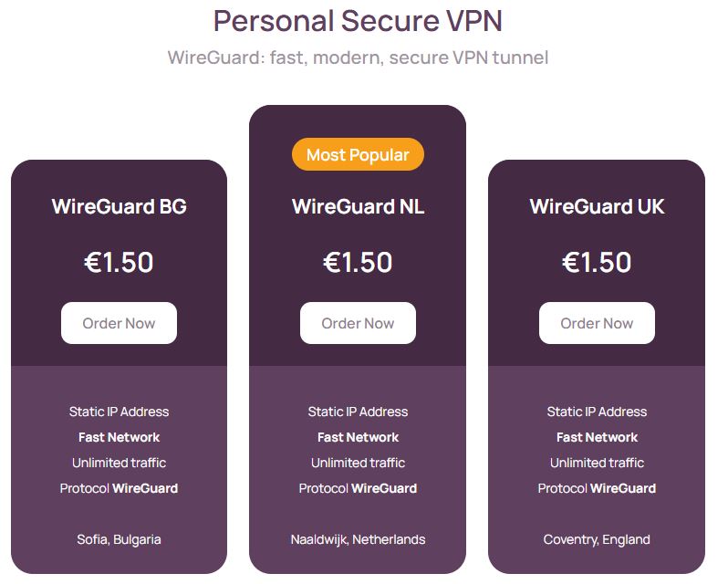Click the Coventry, England location text
728x584 pixels.
pos(597,539)
